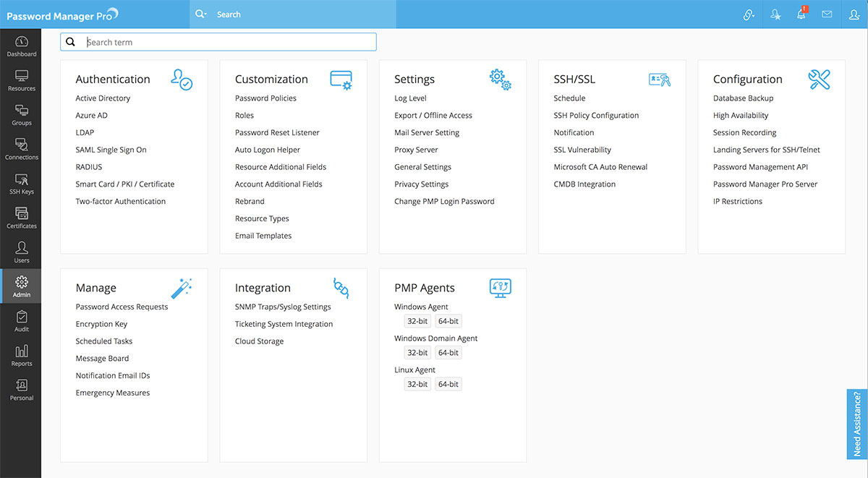Select the Admin gear sidebar icon
The image size is (868, 478).
21,282
